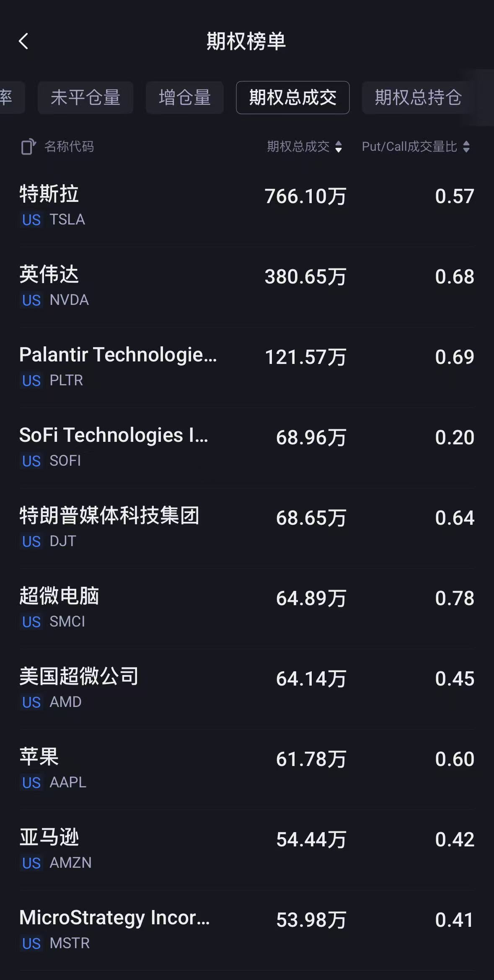Open 苹果 AAPL entry
This screenshot has width=494, height=980.
coord(247,769)
